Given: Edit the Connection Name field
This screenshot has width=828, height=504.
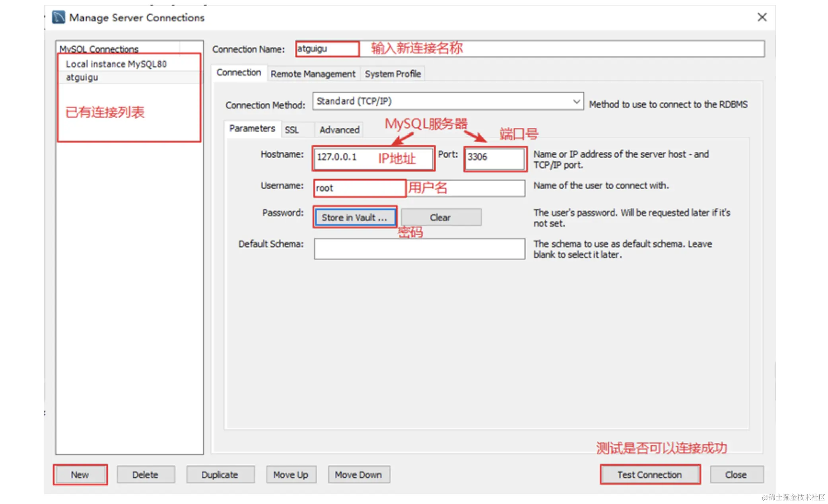Looking at the screenshot, I should pos(529,48).
